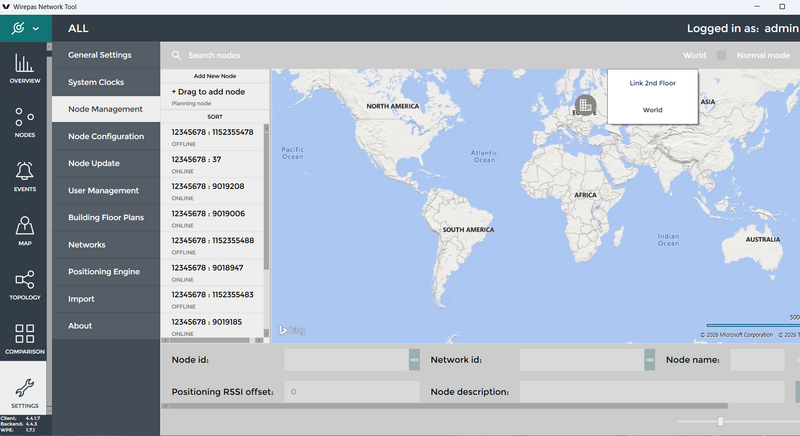Toggle the checkbox beside World label
This screenshot has width=800, height=436.
pyautogui.click(x=721, y=55)
